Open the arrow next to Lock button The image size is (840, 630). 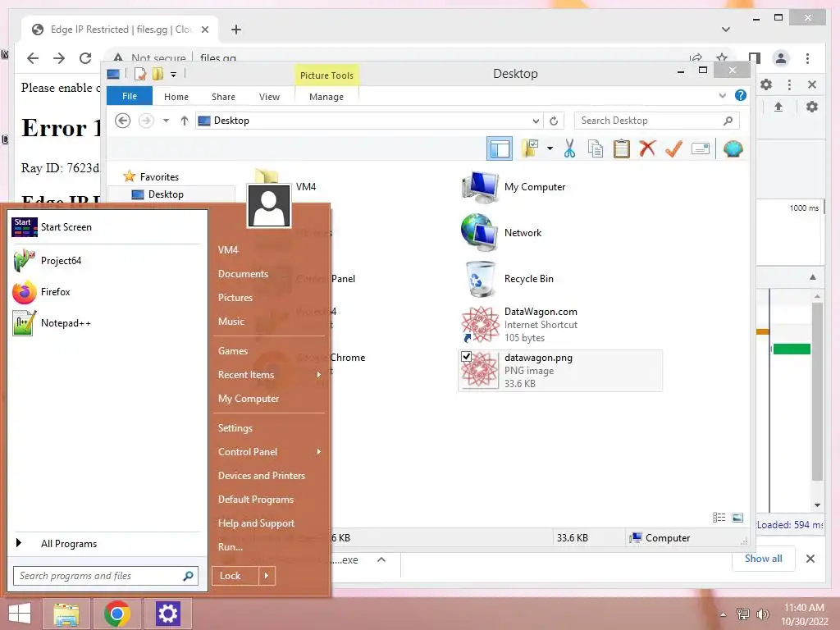pos(267,576)
